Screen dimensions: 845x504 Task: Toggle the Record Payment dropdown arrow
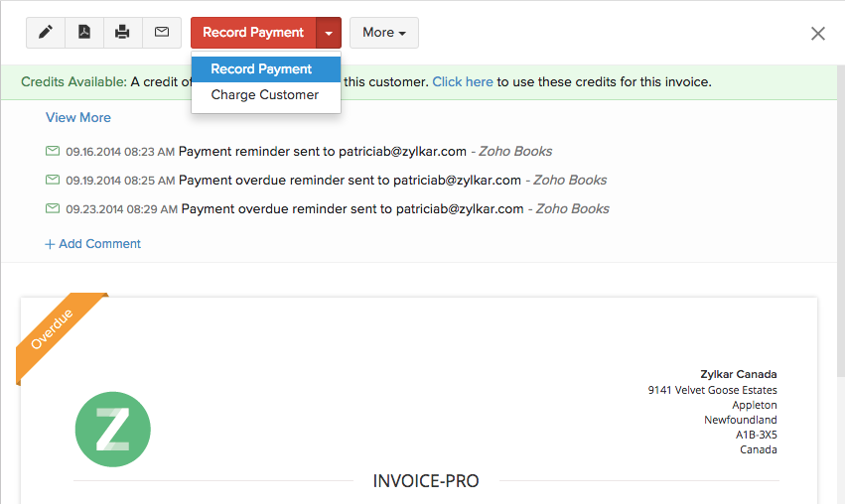pyautogui.click(x=329, y=33)
